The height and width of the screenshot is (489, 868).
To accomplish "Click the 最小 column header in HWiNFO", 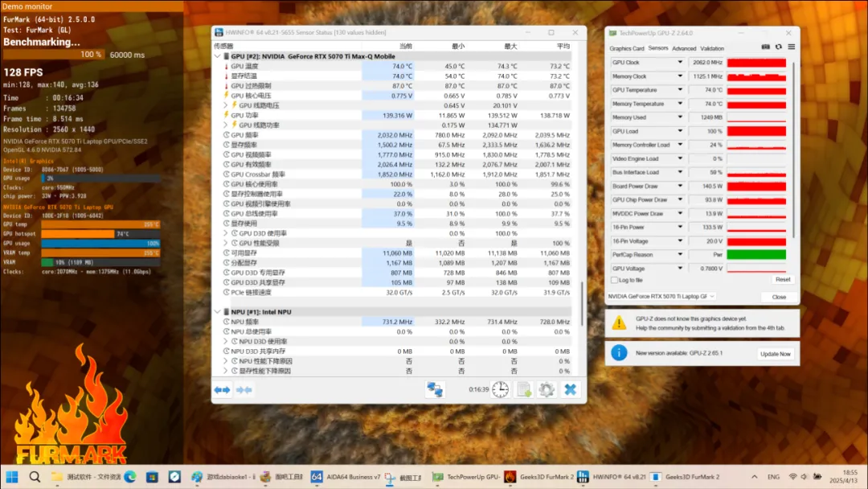I will (458, 46).
